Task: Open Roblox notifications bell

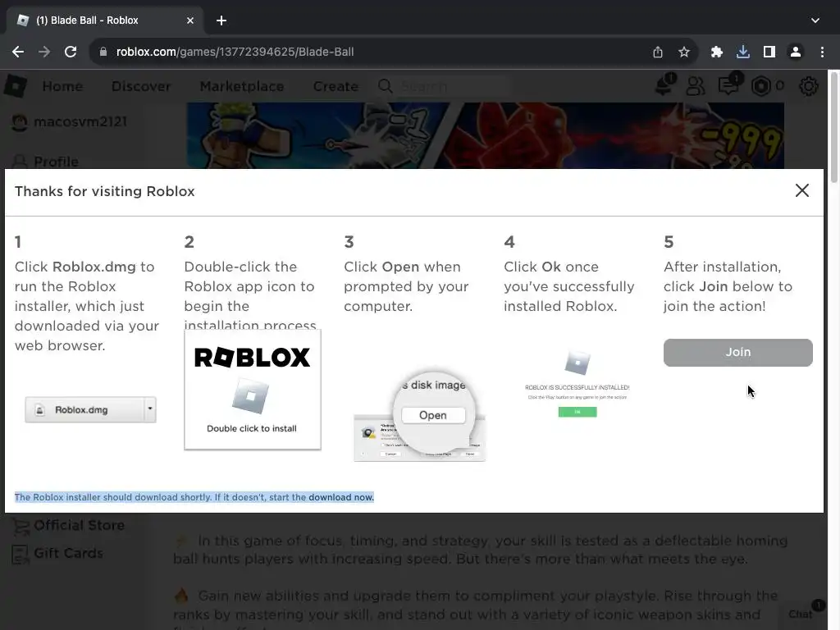Action: click(x=664, y=85)
